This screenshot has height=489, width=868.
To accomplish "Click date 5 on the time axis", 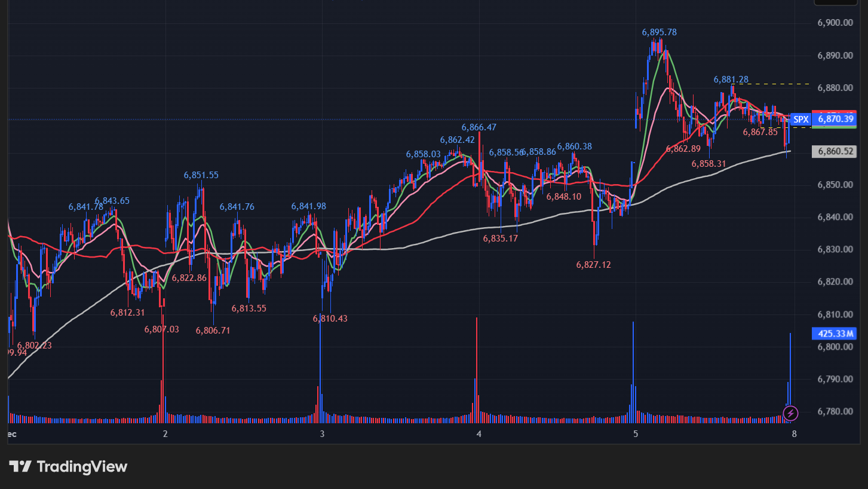I will [x=636, y=433].
